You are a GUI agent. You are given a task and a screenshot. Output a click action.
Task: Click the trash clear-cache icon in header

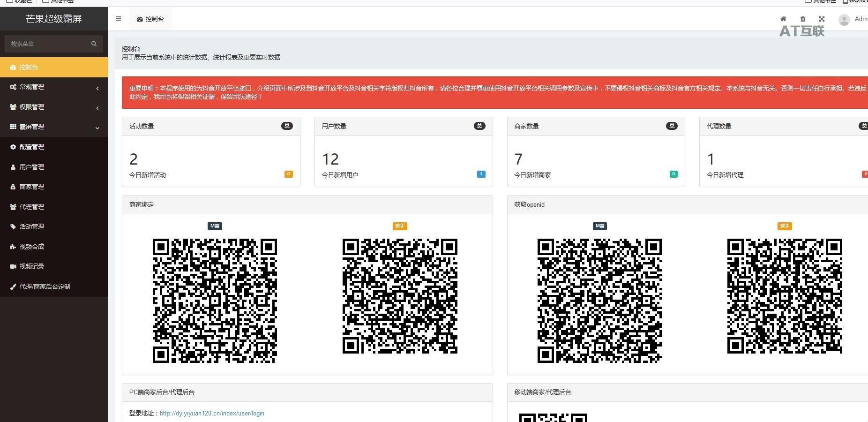coord(803,19)
